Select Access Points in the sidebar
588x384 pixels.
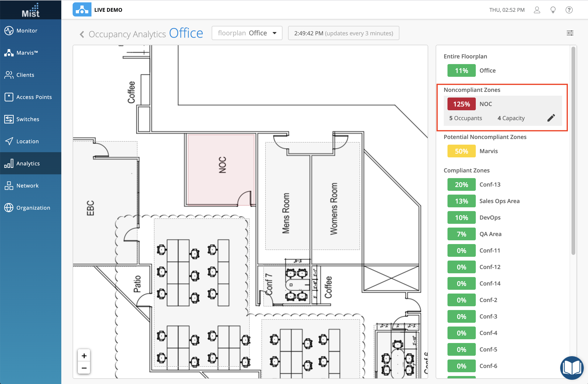click(34, 97)
